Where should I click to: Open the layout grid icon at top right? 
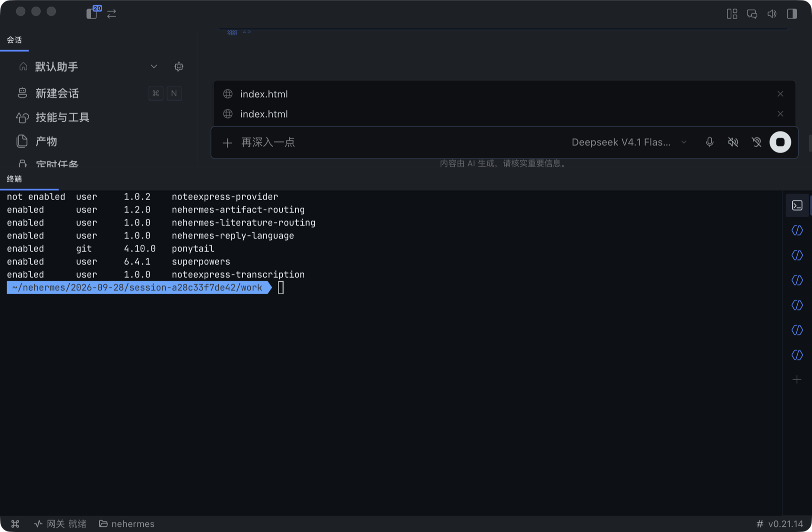click(732, 14)
